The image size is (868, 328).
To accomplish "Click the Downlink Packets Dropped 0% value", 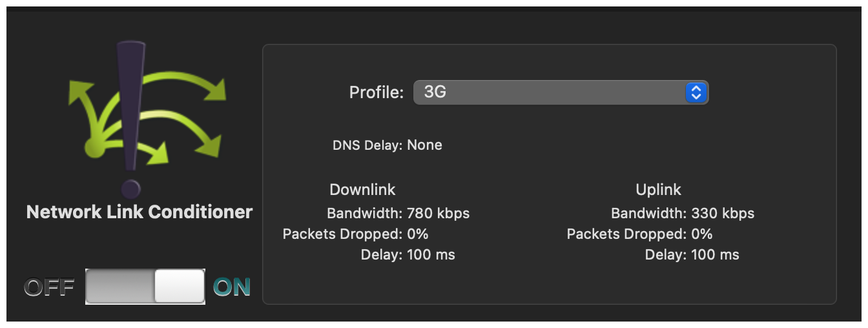I will 417,234.
